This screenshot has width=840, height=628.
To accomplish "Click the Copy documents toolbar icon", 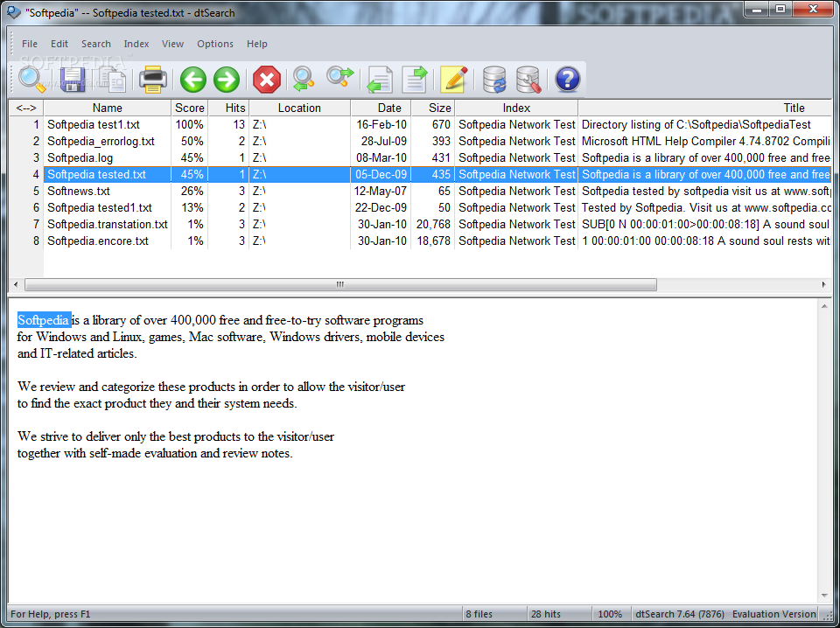I will 114,80.
